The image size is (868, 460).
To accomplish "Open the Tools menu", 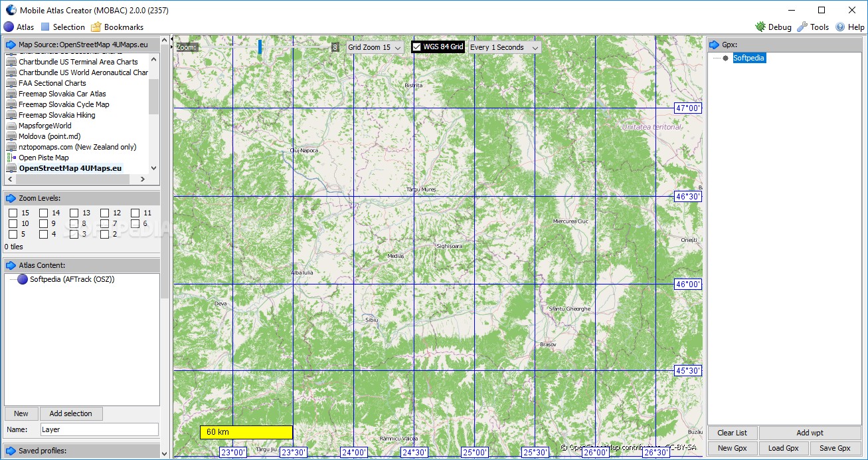I will 813,27.
